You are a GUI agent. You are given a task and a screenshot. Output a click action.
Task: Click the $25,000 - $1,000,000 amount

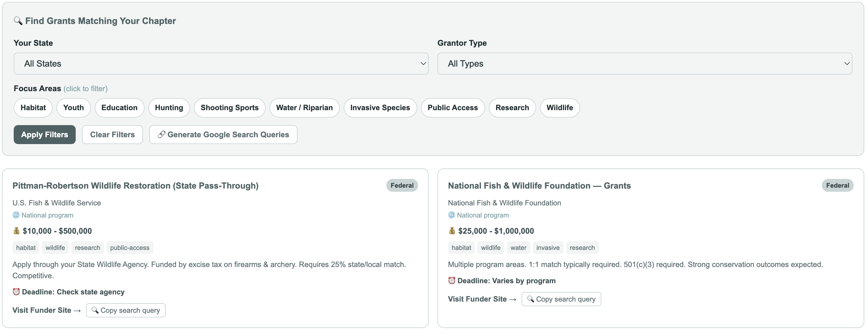pos(496,231)
